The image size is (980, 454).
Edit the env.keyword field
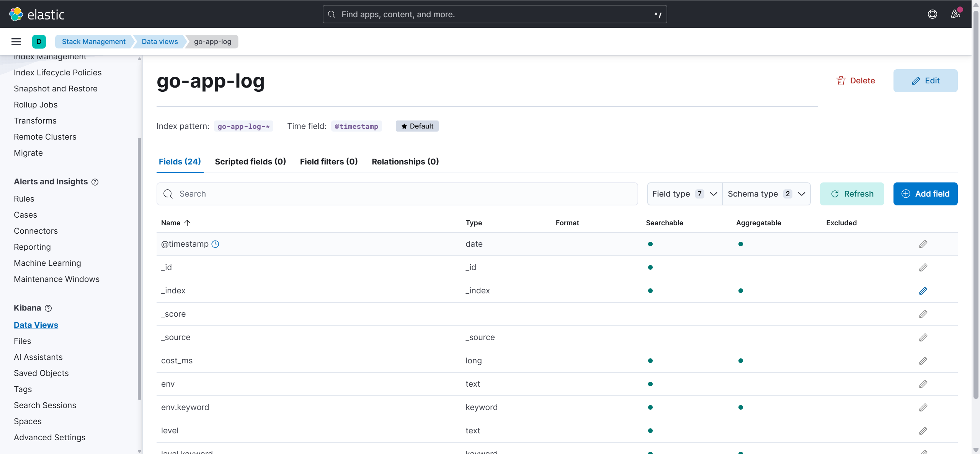[x=923, y=407]
